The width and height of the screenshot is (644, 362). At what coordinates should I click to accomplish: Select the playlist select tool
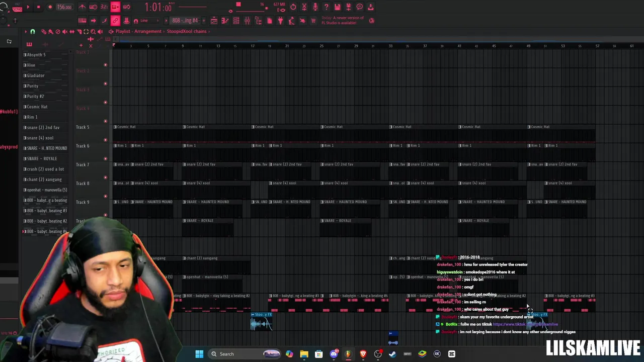[86, 31]
